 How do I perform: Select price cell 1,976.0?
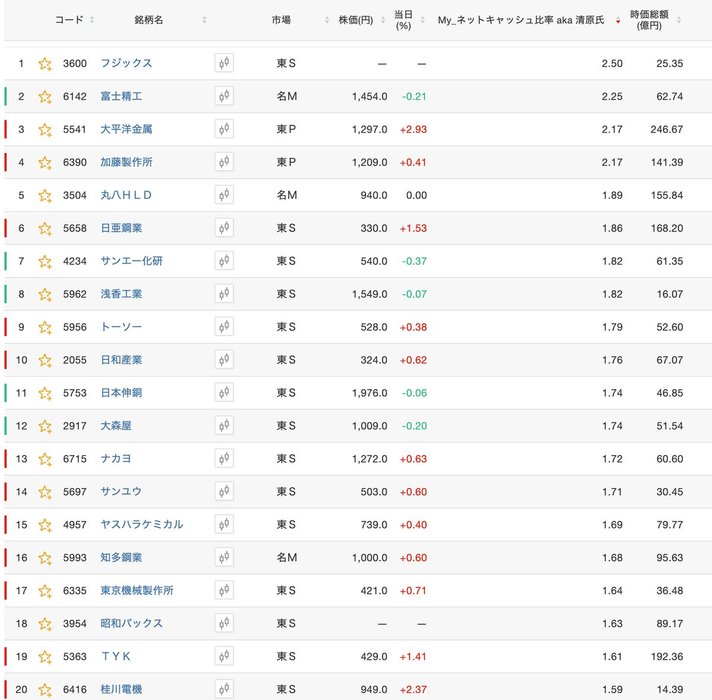[x=370, y=393]
